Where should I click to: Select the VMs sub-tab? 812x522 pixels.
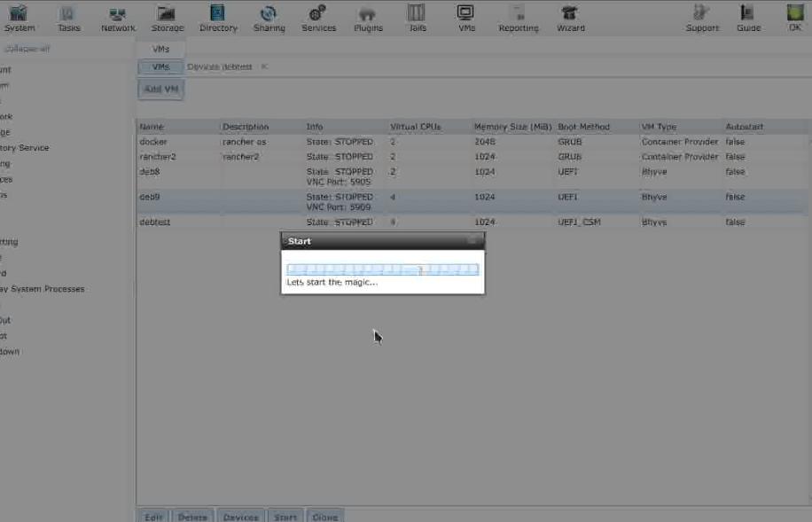[x=160, y=66]
